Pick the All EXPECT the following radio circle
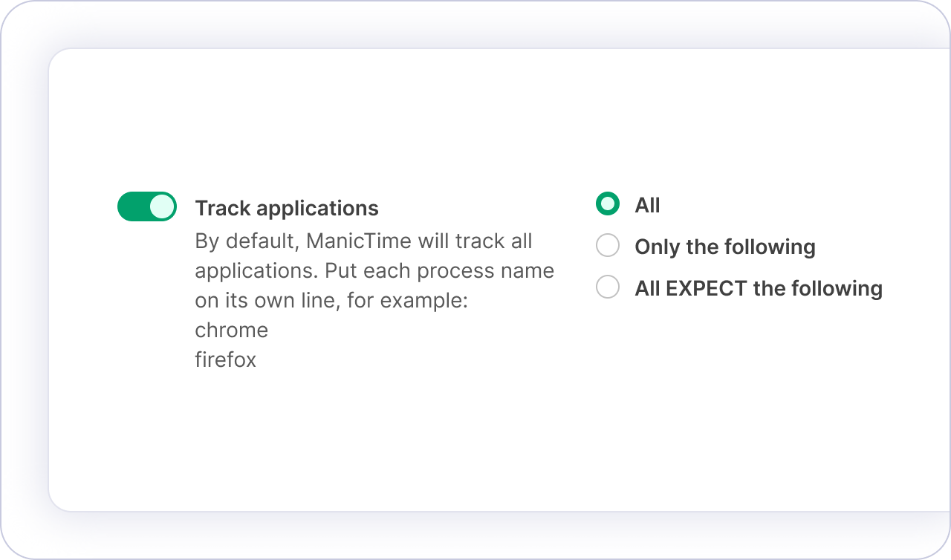Image resolution: width=951 pixels, height=560 pixels. [x=608, y=287]
